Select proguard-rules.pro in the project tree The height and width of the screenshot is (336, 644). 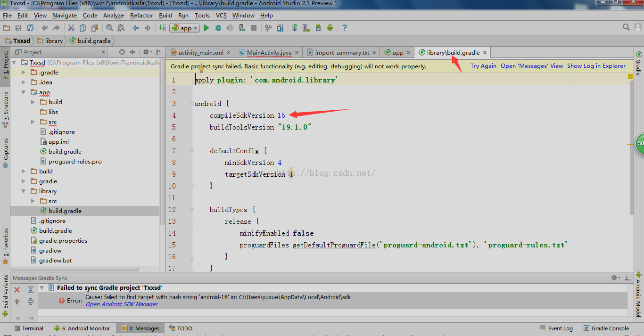[75, 162]
